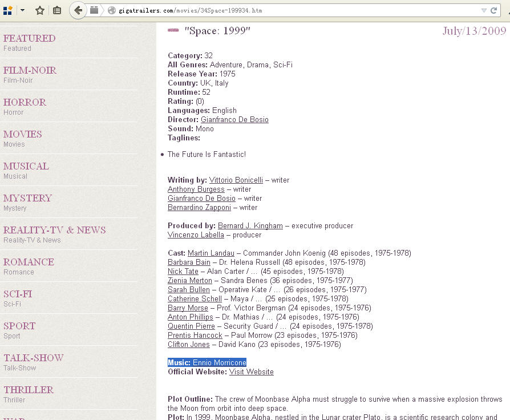510x420 pixels.
Task: Open the FEATURED category
Action: [x=29, y=38]
